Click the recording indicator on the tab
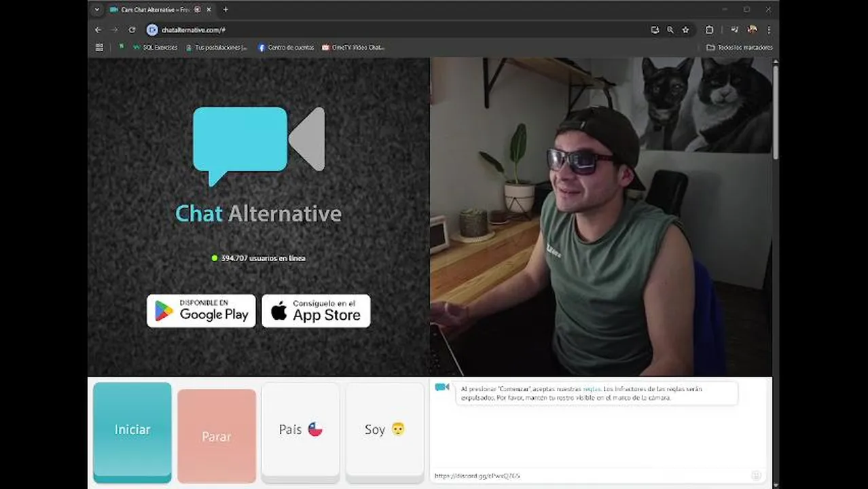 point(198,10)
